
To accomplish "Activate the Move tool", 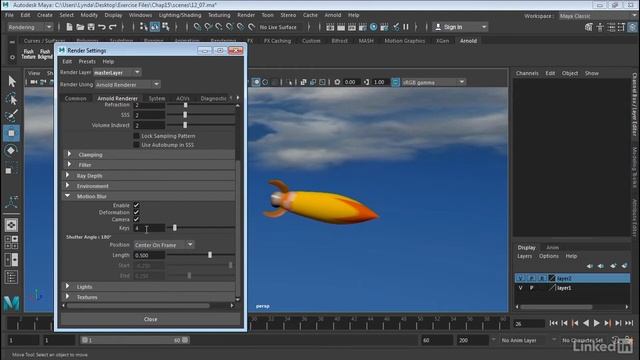I will pyautogui.click(x=11, y=133).
